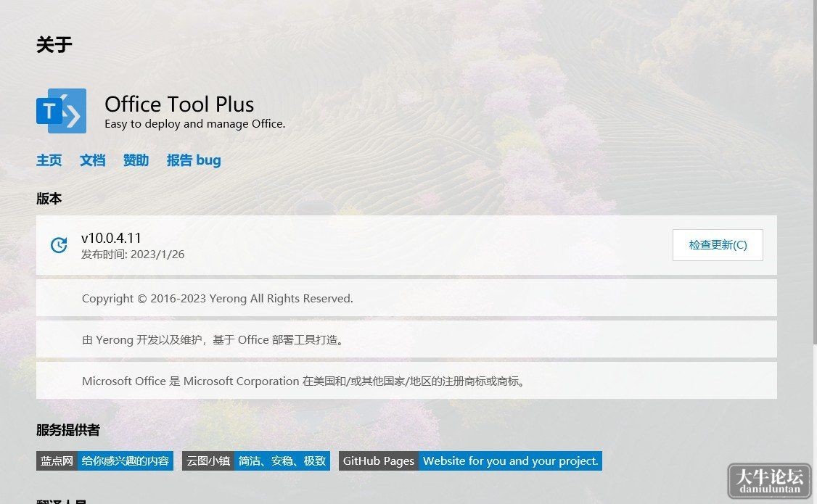The height and width of the screenshot is (504, 817).
Task: Click the tagline Easy to deploy and manage Office.
Action: point(195,124)
